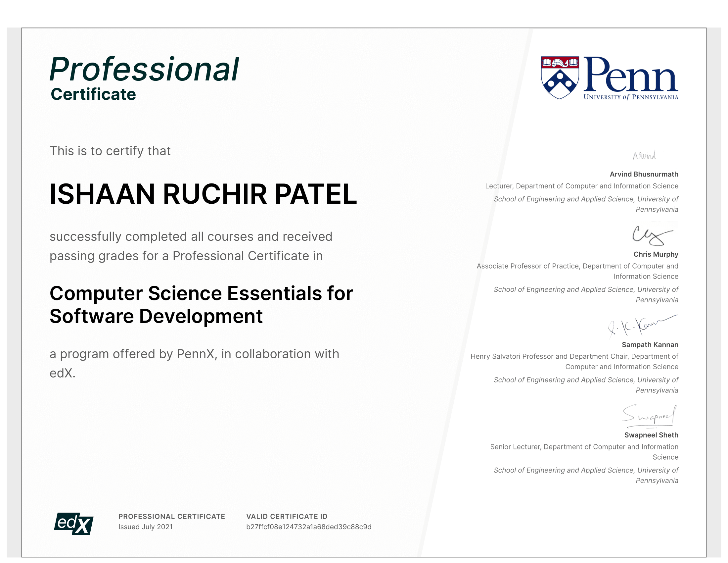Click the edX logo
The width and height of the screenshot is (728, 563).
[x=74, y=524]
